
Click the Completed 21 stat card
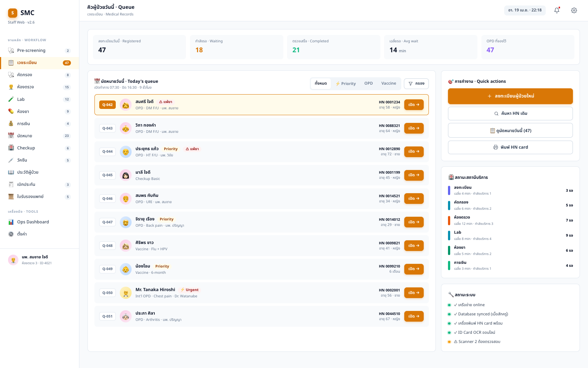pyautogui.click(x=334, y=47)
